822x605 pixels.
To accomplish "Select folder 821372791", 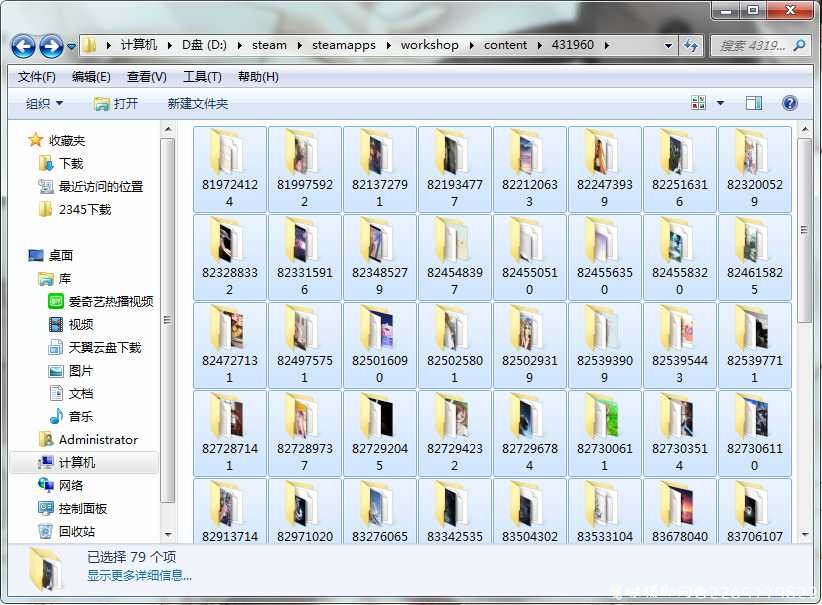I will pyautogui.click(x=380, y=169).
